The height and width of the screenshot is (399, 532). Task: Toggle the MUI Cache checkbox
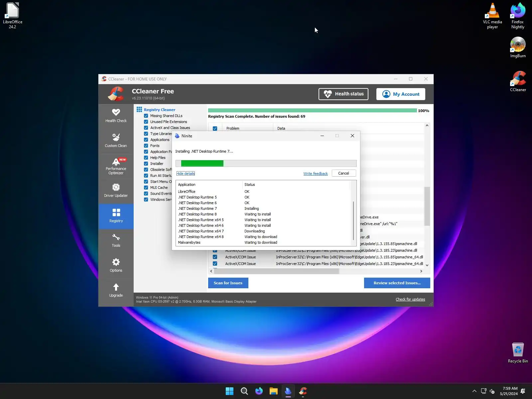pos(146,188)
